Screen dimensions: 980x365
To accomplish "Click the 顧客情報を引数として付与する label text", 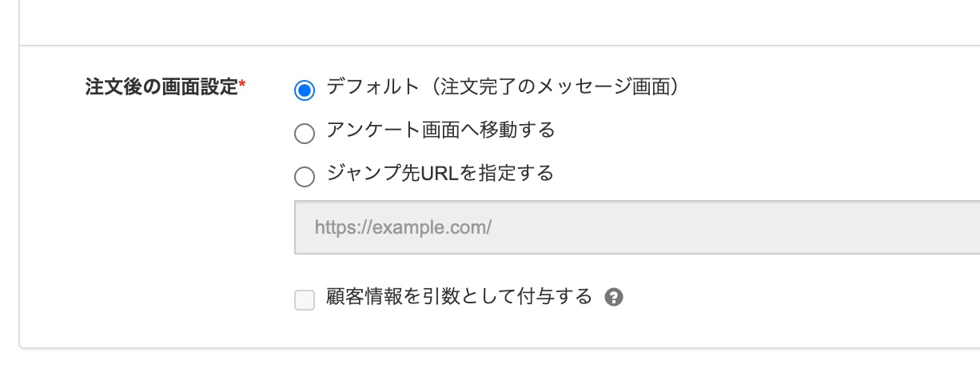I will click(460, 297).
